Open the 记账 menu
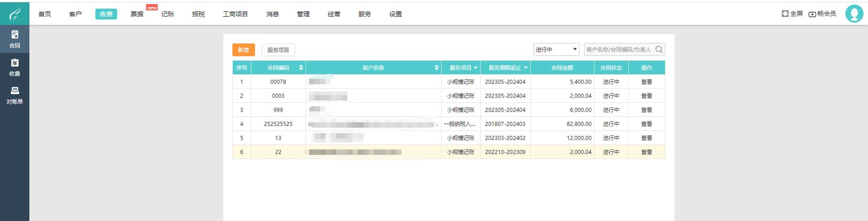This screenshot has height=221, width=868. [x=168, y=14]
